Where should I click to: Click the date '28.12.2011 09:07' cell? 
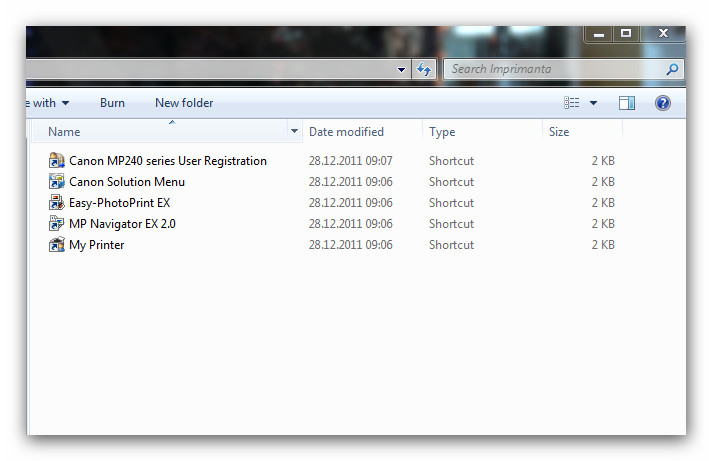click(x=350, y=161)
